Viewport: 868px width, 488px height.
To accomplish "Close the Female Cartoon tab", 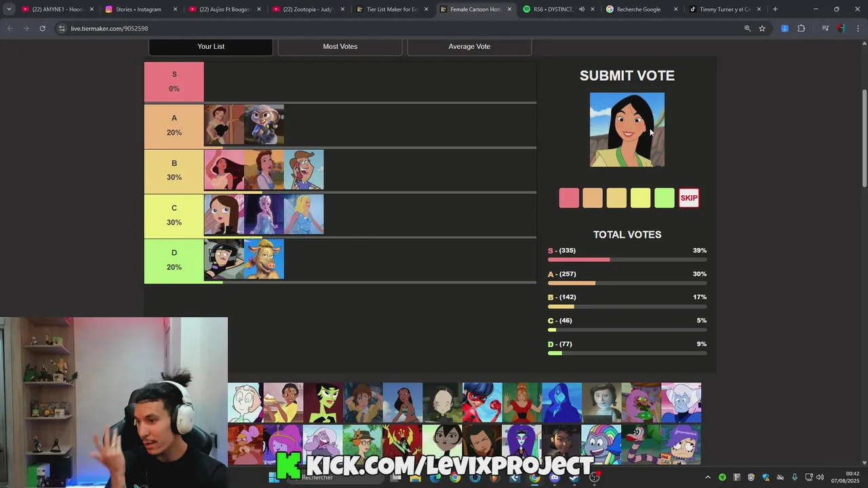I will click(x=509, y=9).
